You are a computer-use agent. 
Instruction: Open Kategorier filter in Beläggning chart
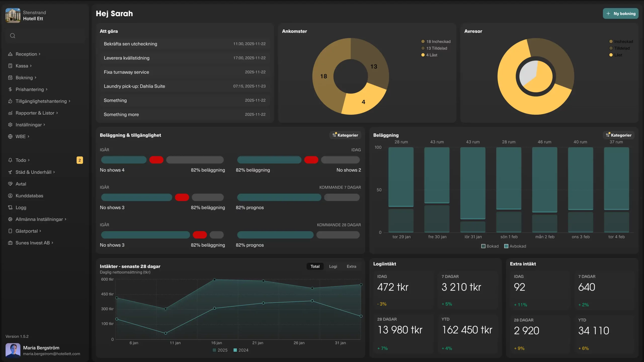click(619, 135)
